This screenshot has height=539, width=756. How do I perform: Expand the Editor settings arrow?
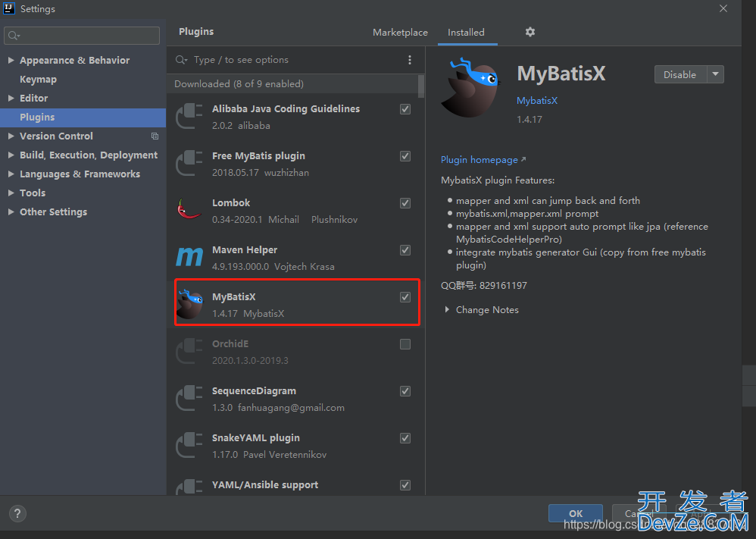point(11,98)
